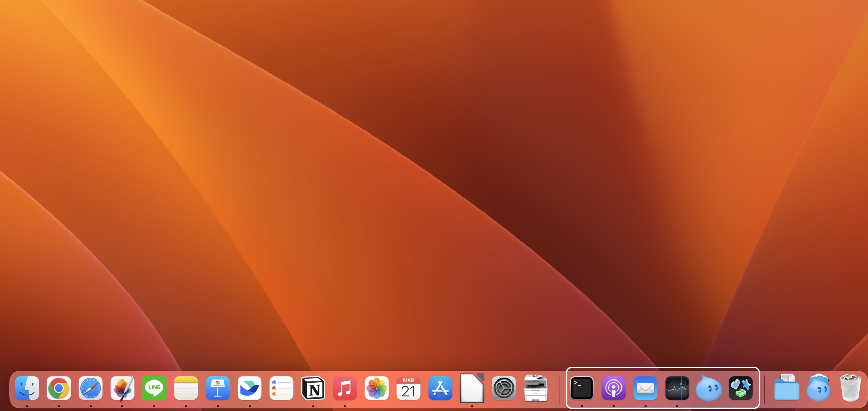Viewport: 868px width, 411px height.
Task: Open Finder from the Dock
Action: tap(27, 388)
